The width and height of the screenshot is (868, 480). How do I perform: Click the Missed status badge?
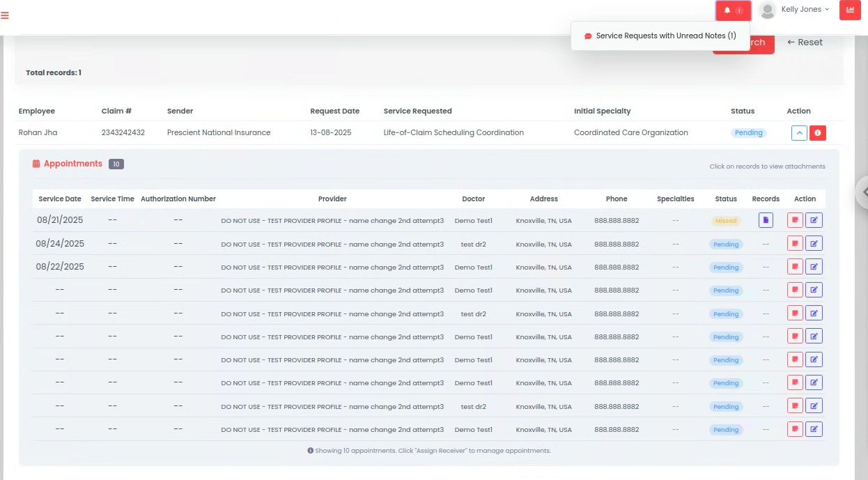point(725,221)
